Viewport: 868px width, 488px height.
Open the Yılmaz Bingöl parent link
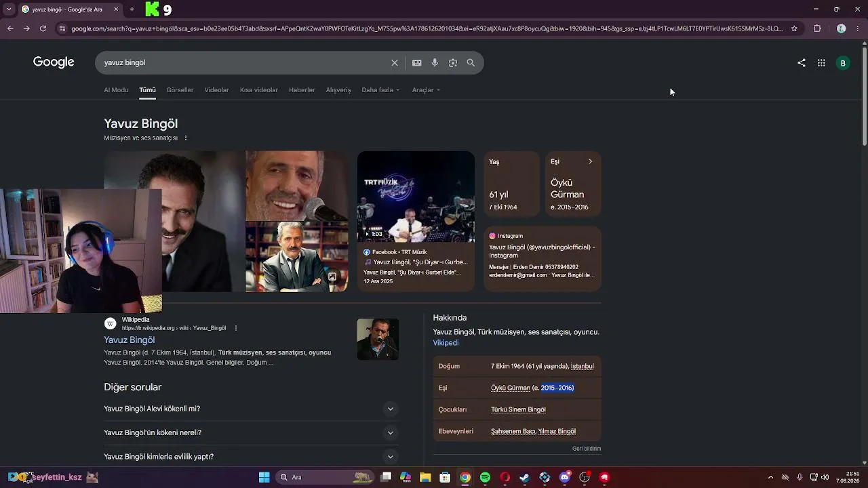point(557,431)
